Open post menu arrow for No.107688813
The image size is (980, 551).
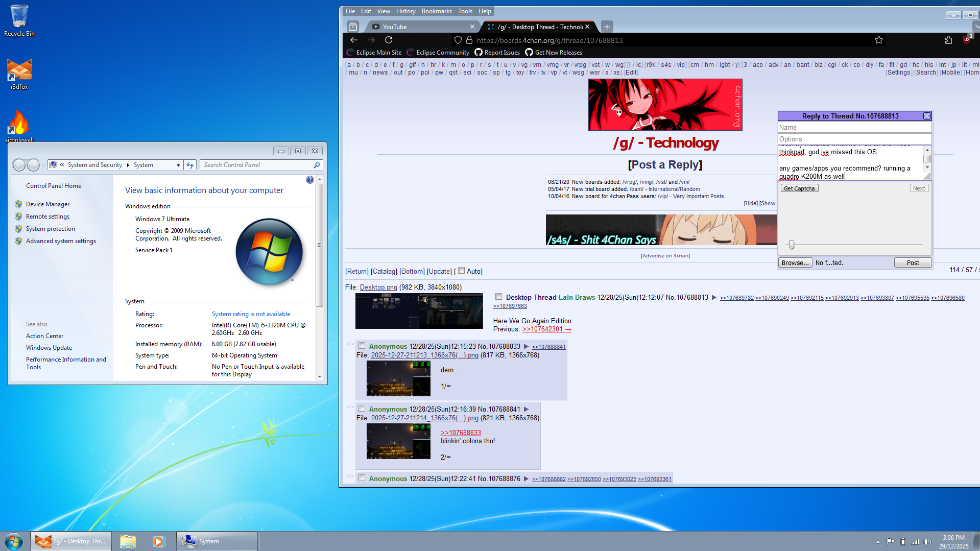click(x=714, y=297)
